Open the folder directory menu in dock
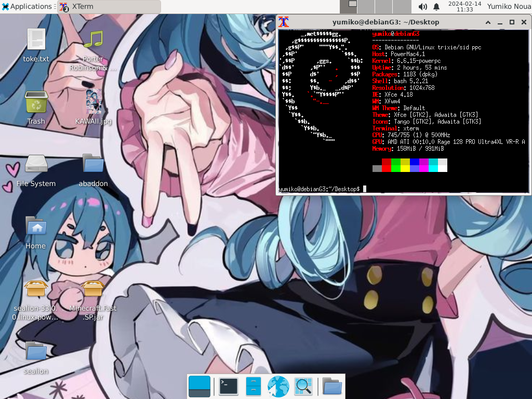The width and height of the screenshot is (532, 399). coord(332,387)
